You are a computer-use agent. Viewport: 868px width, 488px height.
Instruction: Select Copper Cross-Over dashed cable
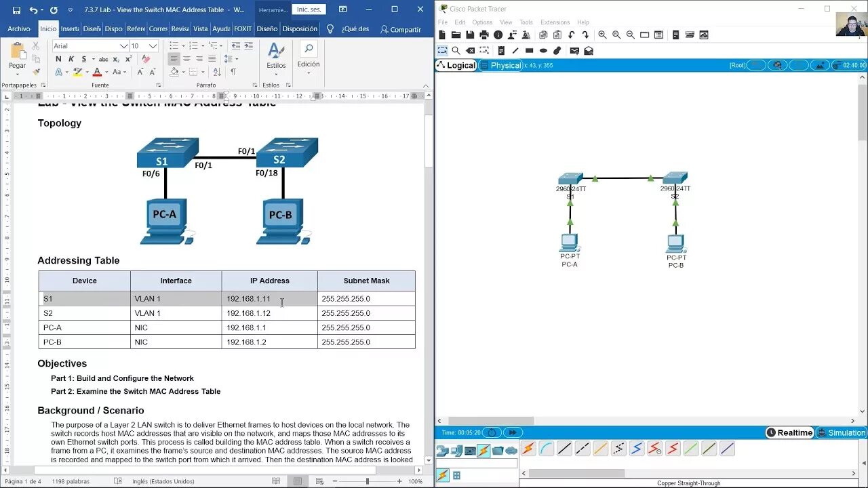click(583, 449)
